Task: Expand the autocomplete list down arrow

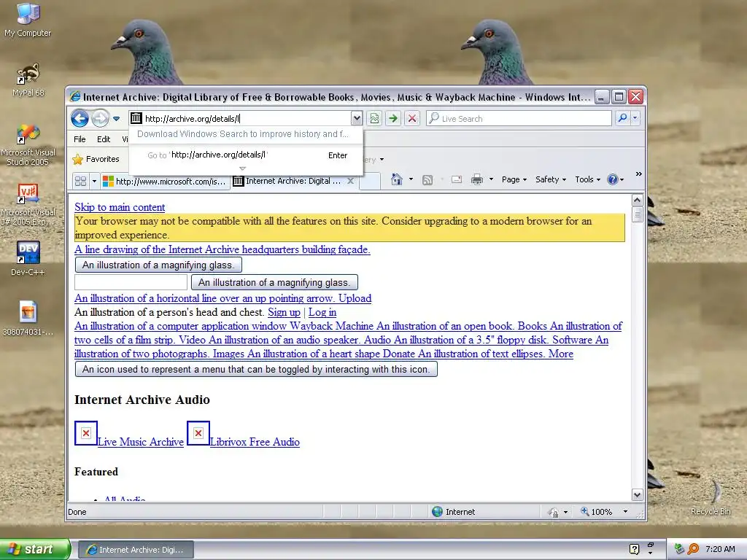Action: (x=242, y=168)
